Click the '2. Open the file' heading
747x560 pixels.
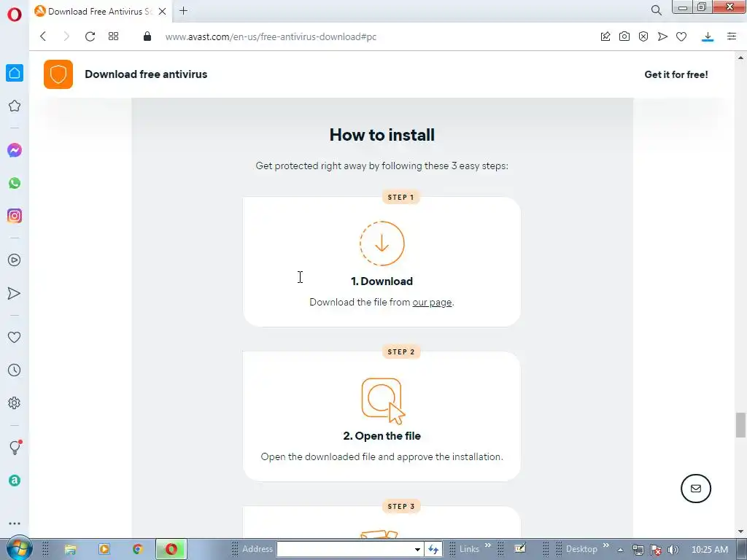pos(382,436)
